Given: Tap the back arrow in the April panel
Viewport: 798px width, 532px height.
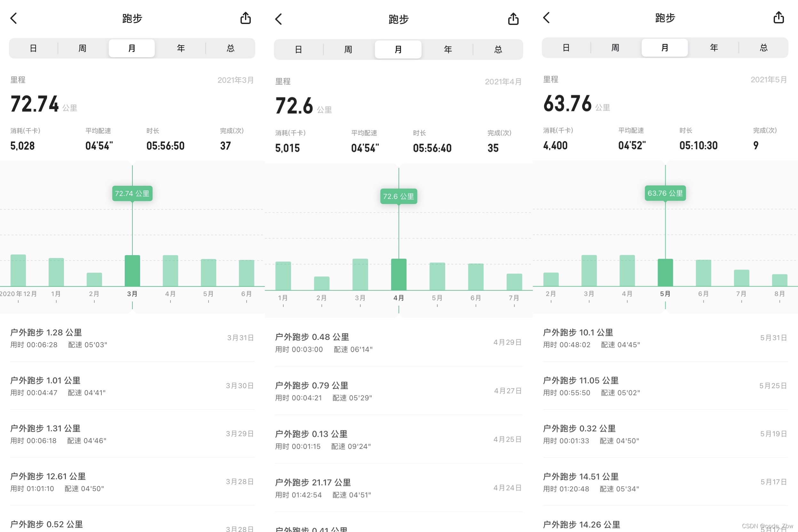Looking at the screenshot, I should click(279, 19).
